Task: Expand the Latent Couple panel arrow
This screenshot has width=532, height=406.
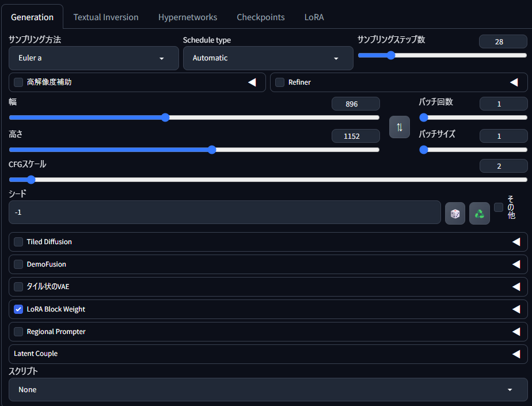Action: tap(516, 354)
